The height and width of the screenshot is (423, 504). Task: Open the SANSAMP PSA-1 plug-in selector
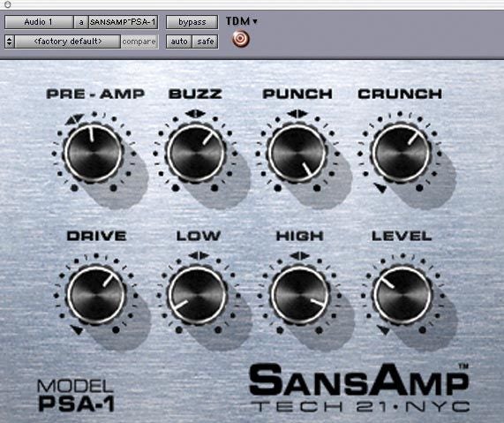click(x=123, y=22)
